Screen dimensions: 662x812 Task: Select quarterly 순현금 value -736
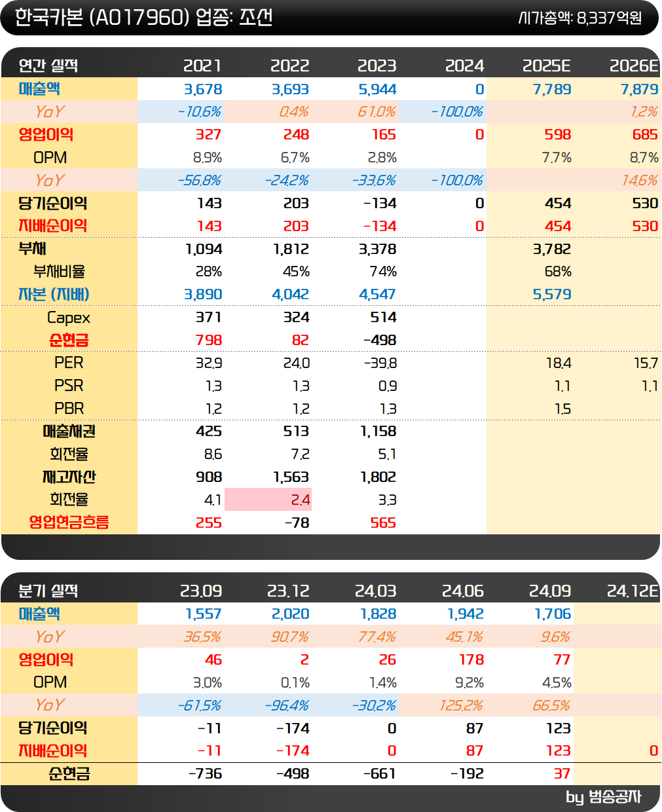pyautogui.click(x=205, y=773)
